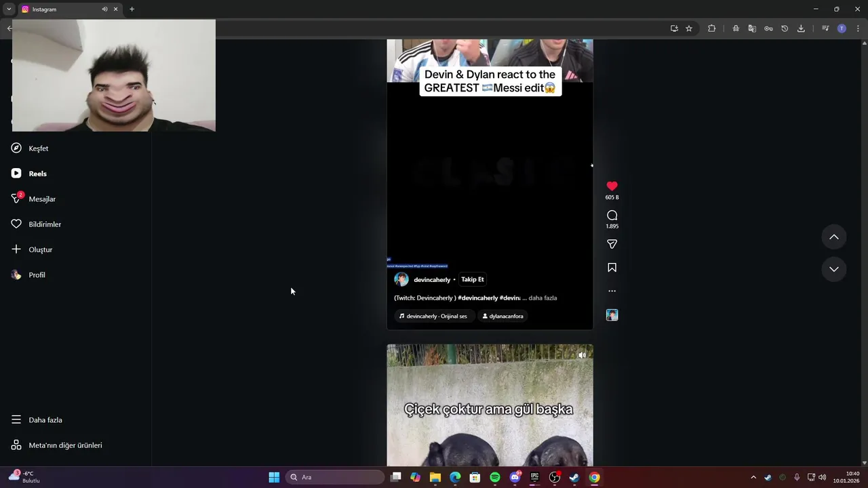Open the tab search dropdown
Screen dimensions: 868x488
[9, 9]
